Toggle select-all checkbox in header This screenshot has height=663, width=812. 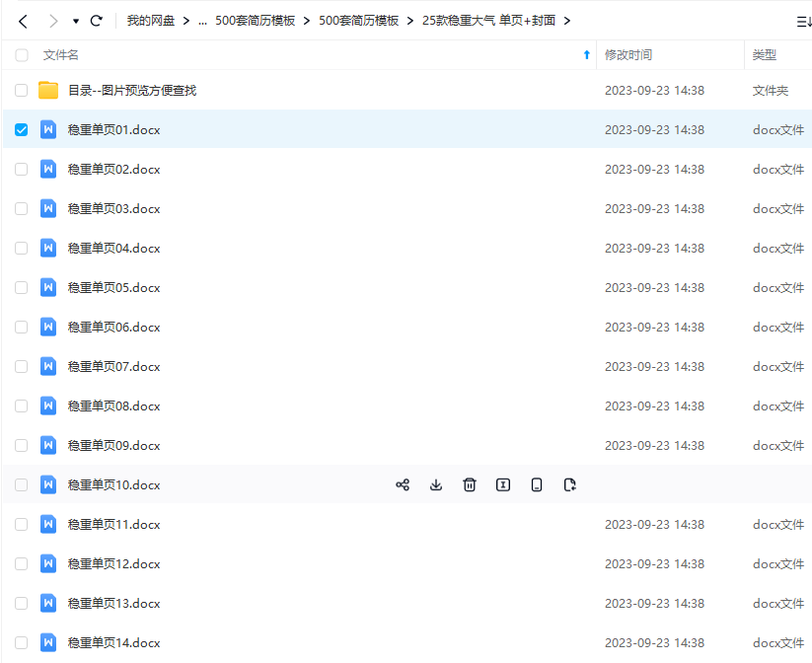(22, 55)
